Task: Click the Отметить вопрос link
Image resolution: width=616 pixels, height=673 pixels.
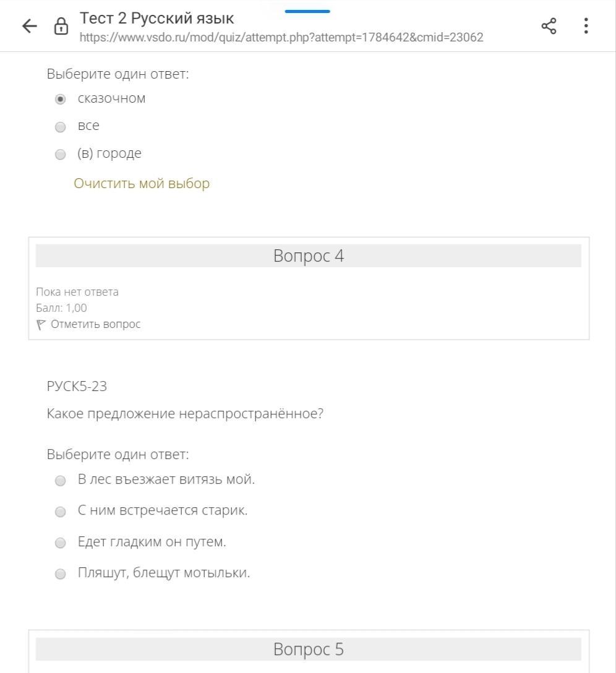Action: click(95, 324)
